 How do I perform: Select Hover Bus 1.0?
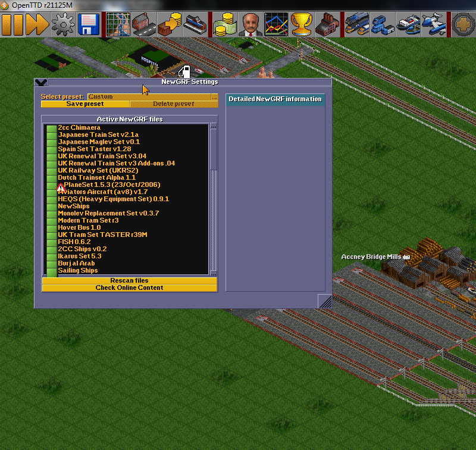[126, 227]
